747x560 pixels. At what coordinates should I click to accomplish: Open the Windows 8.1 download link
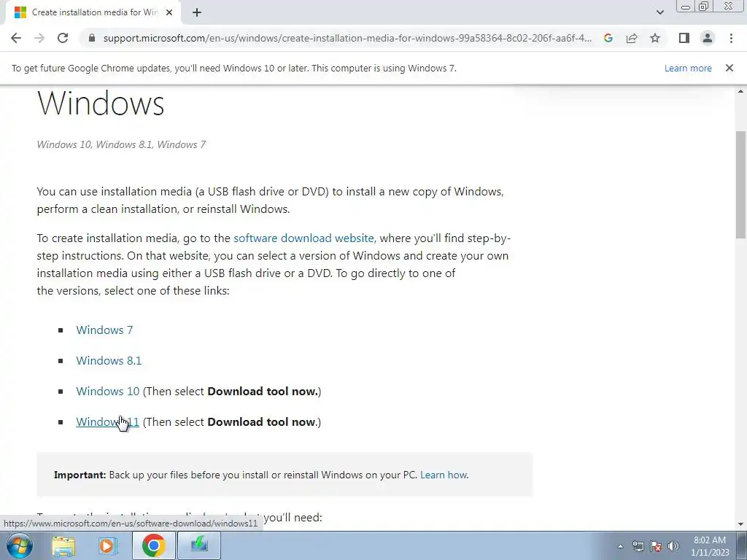(x=109, y=360)
